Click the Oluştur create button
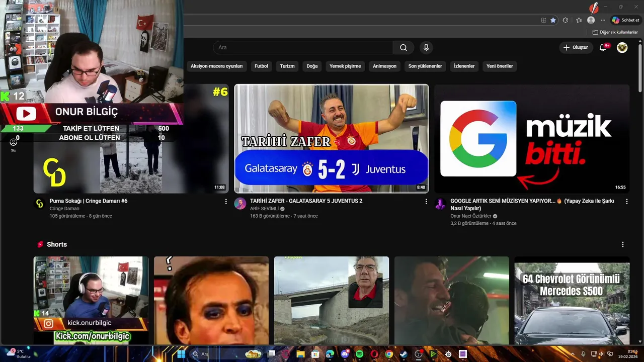Image resolution: width=644 pixels, height=362 pixels. (x=576, y=48)
